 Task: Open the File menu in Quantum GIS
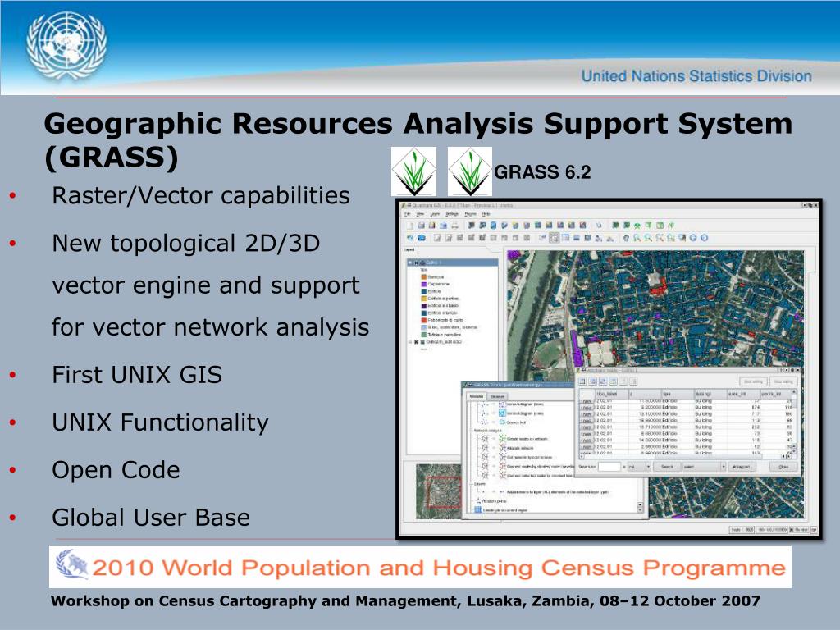click(407, 214)
